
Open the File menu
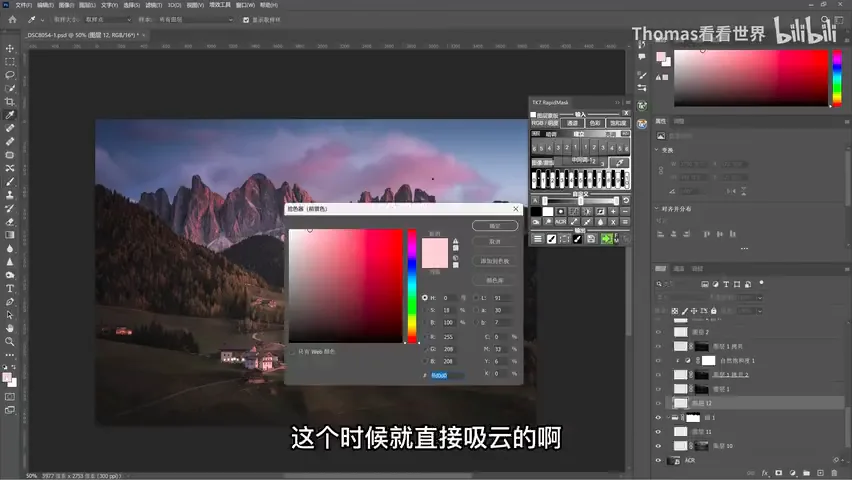(x=23, y=5)
